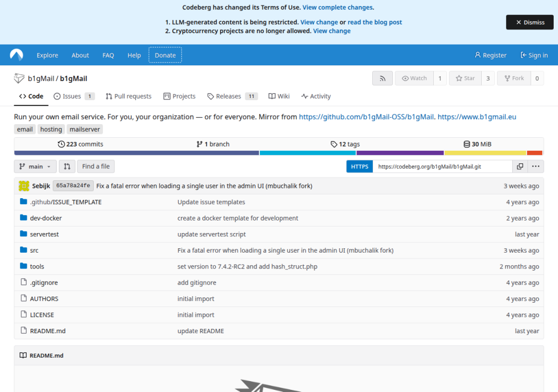Screen dimensions: 558x392
Task: Open Help in the navigation bar
Action: [134, 55]
